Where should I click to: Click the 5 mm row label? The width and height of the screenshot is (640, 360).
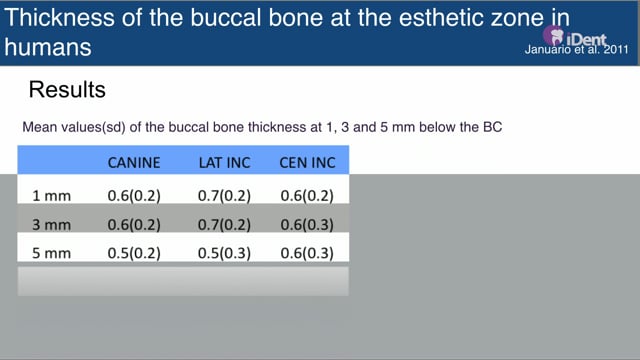(x=51, y=253)
